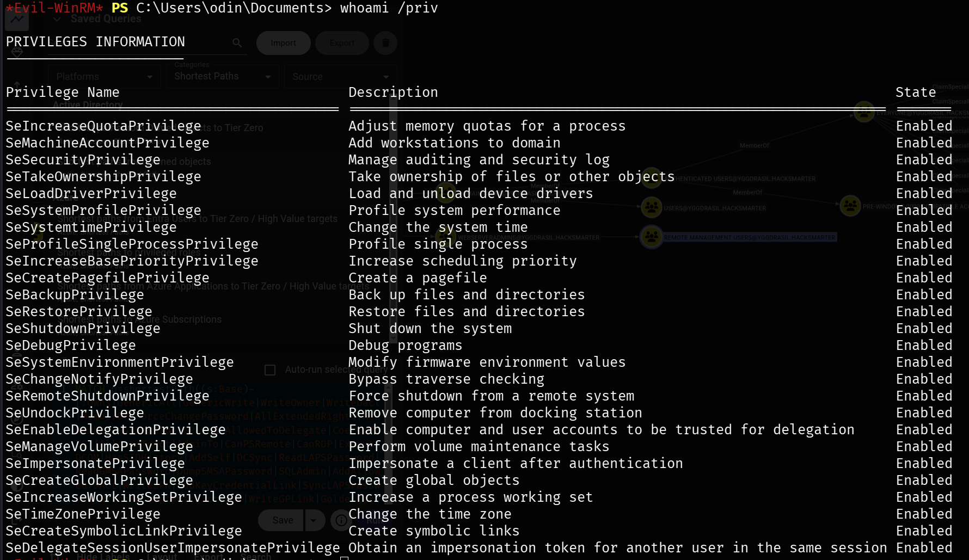The width and height of the screenshot is (969, 560).
Task: Click 'SeImpersonatePrivilege' text
Action: coord(95,464)
